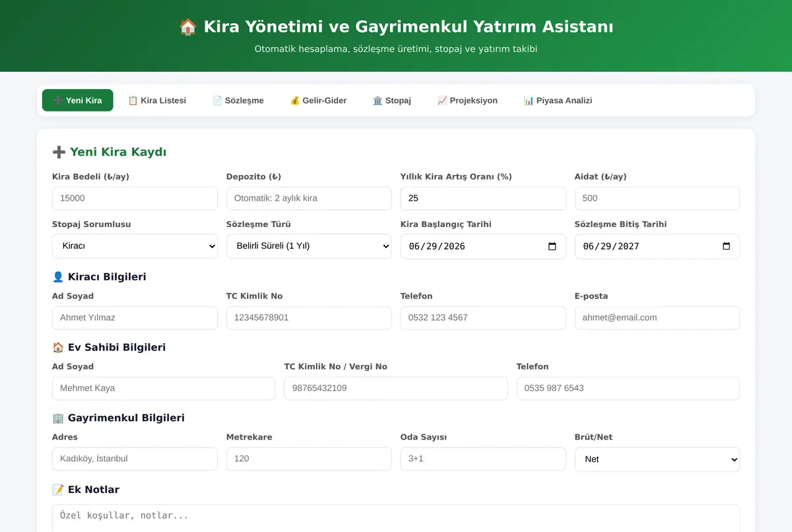Open the Projeksiyon tab

click(x=467, y=100)
